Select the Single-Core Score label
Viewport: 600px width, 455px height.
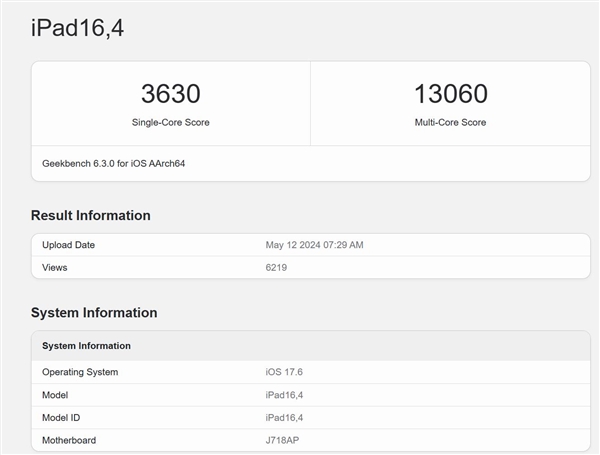coord(171,122)
